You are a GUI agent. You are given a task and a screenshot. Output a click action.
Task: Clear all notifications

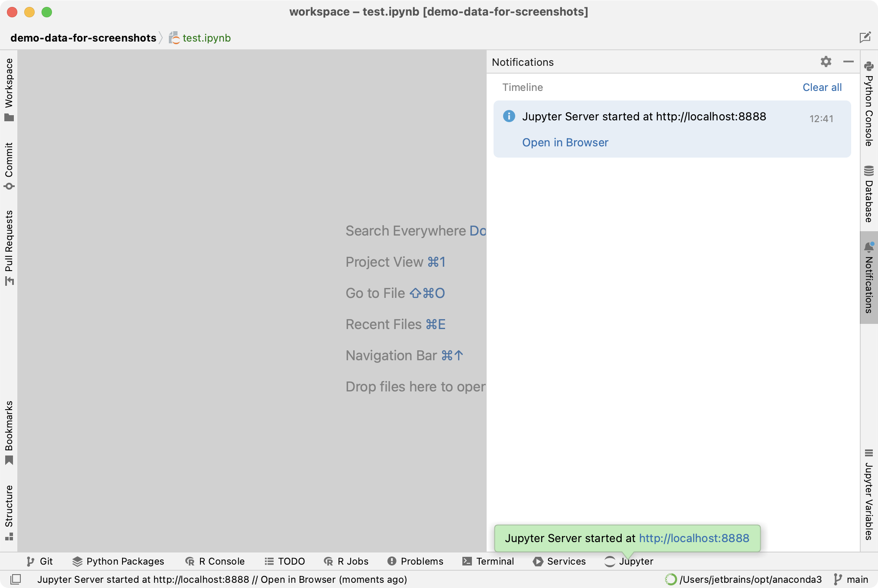coord(822,87)
